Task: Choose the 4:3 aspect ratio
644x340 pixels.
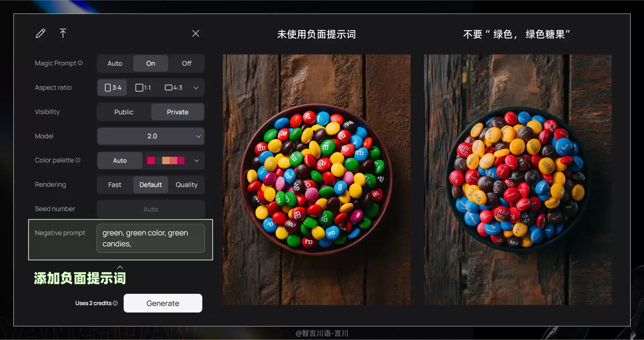Action: click(x=173, y=88)
